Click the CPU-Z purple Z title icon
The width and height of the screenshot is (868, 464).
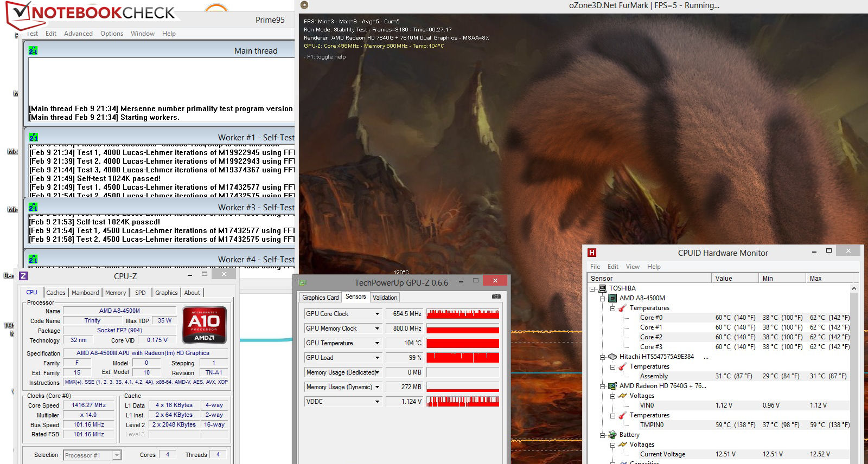click(x=23, y=276)
